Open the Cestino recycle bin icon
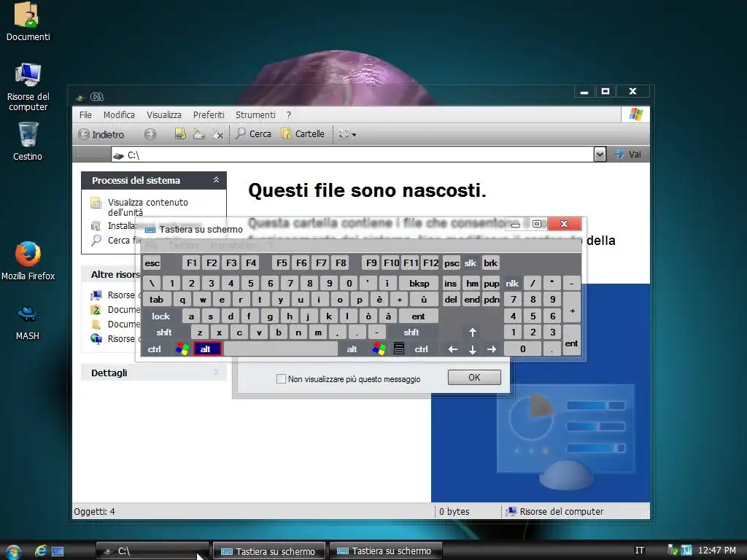 [28, 141]
